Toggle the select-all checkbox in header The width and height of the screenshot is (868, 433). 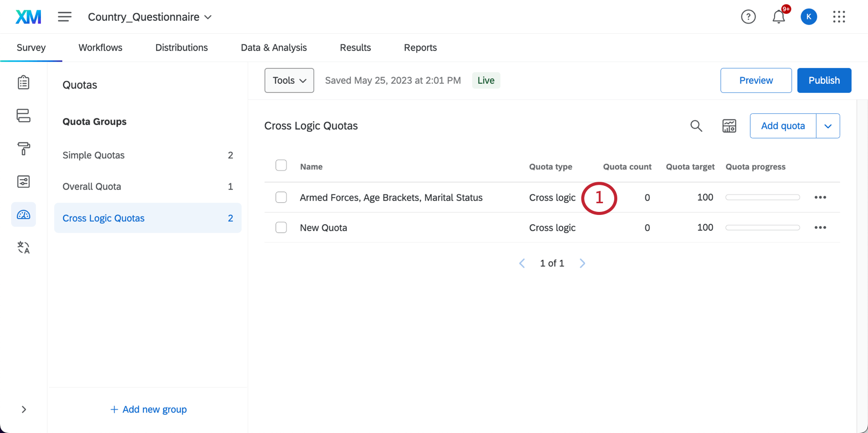point(281,165)
